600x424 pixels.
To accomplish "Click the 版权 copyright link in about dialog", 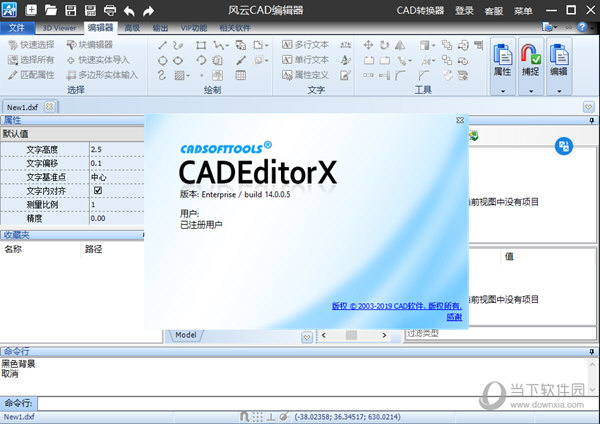I will (397, 306).
